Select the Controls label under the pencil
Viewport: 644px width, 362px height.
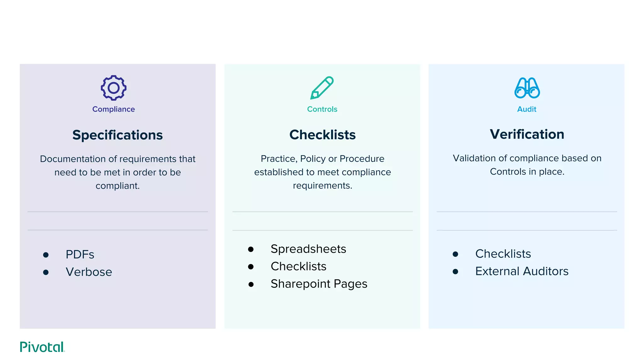coord(322,109)
